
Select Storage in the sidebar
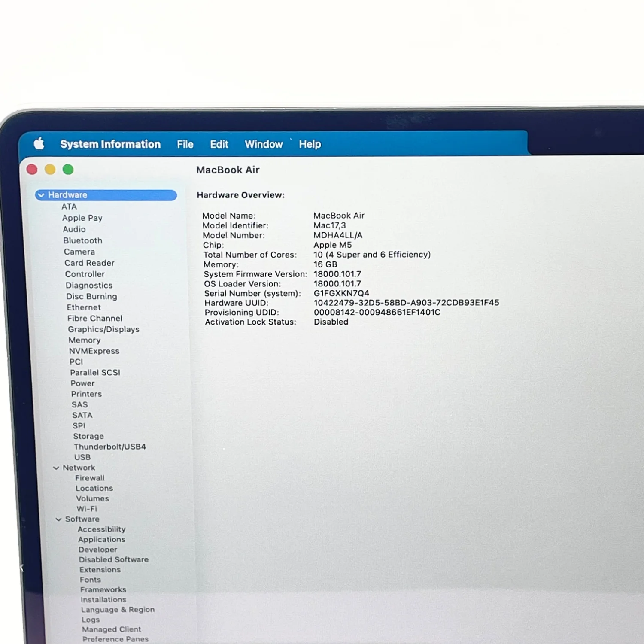[x=88, y=436]
